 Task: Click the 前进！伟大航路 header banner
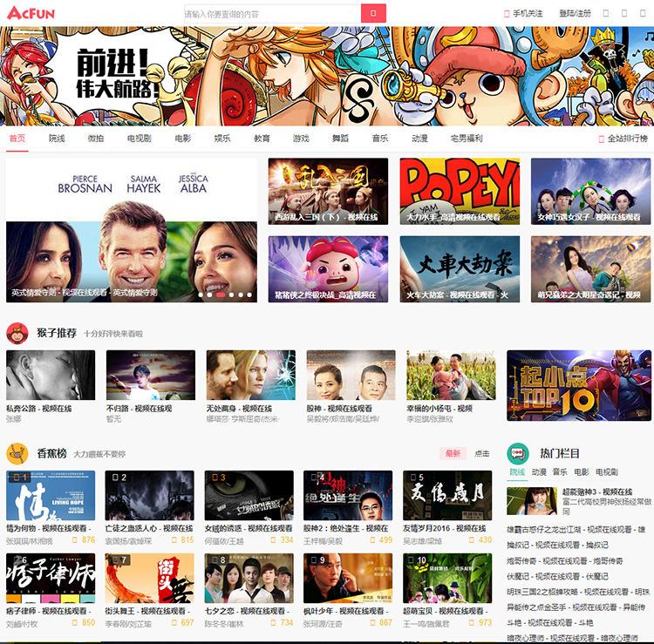(327, 77)
